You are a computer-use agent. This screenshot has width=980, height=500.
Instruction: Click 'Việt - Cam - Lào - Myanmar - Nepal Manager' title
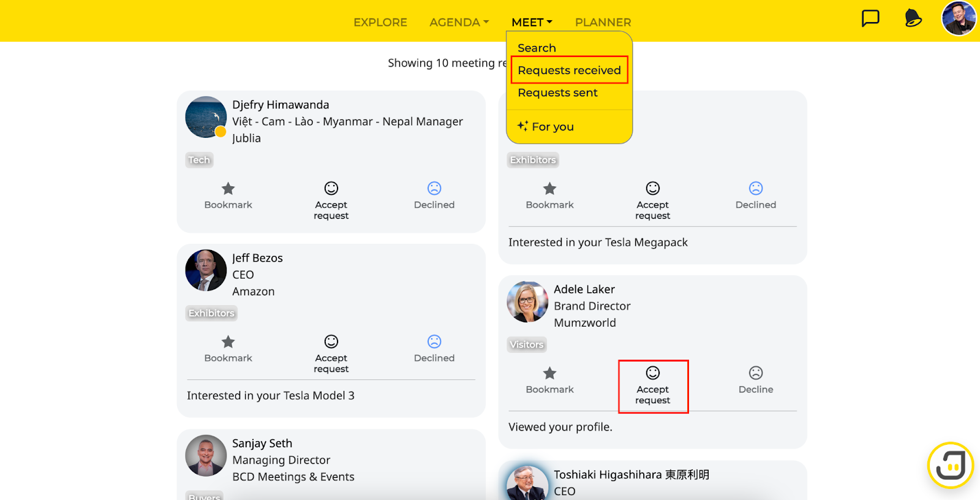pyautogui.click(x=347, y=121)
